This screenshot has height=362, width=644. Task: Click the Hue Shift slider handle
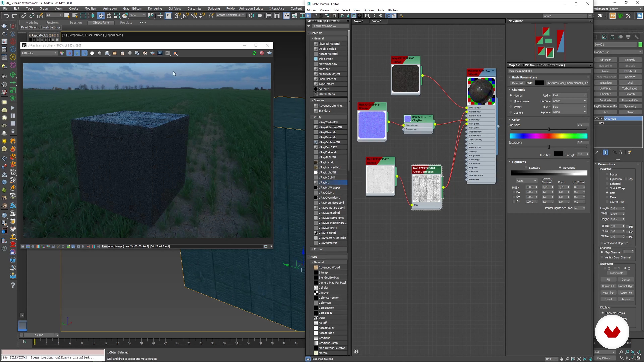(x=549, y=129)
